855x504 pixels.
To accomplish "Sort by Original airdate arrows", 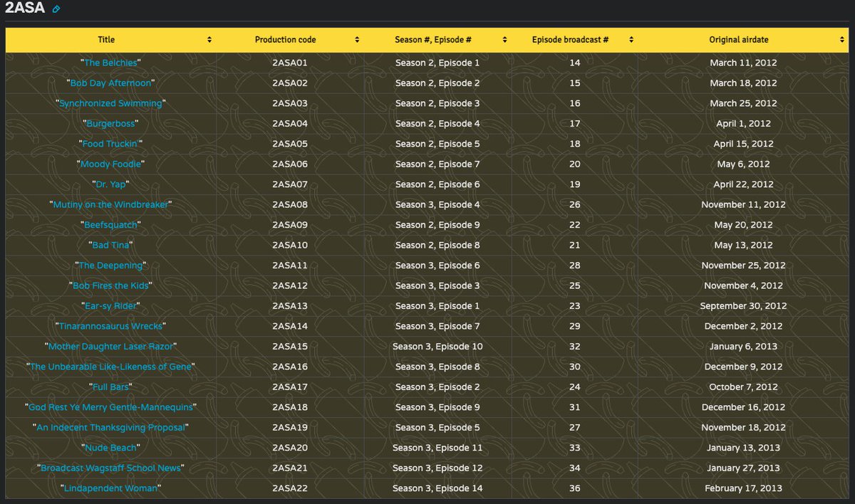I will click(x=842, y=40).
